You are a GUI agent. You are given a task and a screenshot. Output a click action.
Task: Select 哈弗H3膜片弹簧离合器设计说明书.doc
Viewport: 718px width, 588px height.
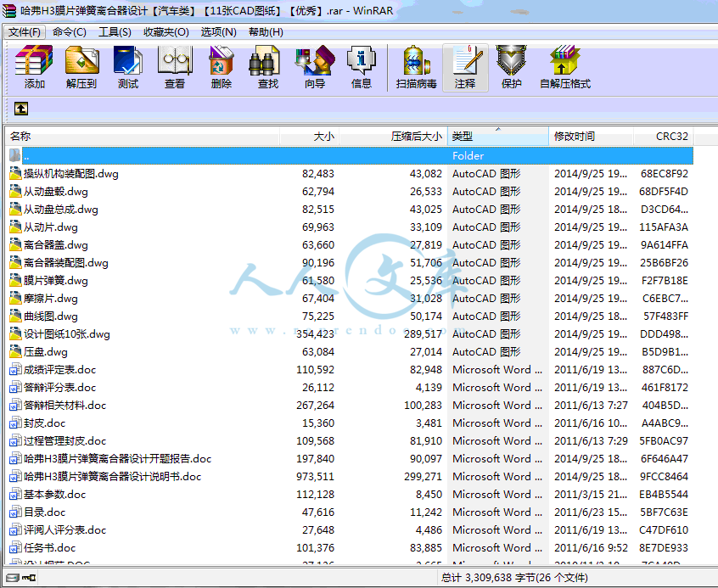tap(351, 477)
